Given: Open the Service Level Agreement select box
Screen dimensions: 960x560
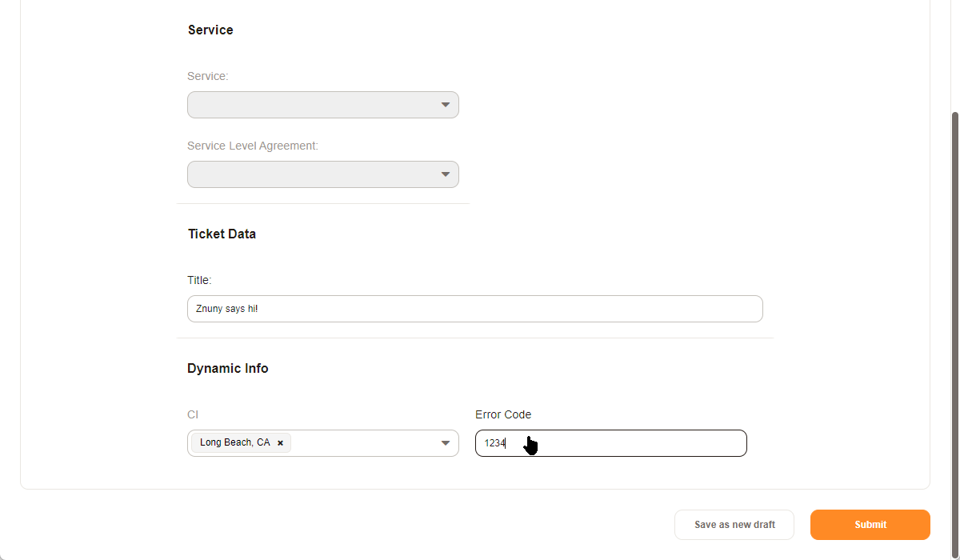Looking at the screenshot, I should point(312,174).
